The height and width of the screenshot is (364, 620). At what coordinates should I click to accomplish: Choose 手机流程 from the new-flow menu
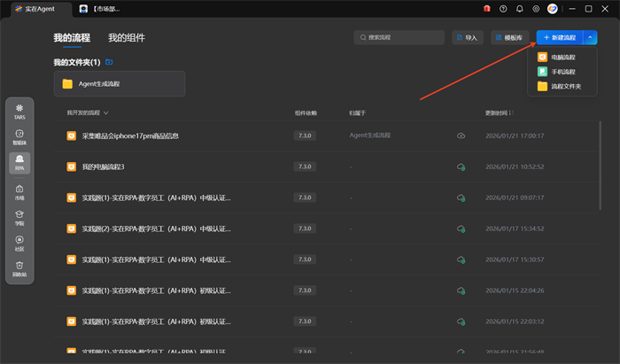click(x=562, y=72)
